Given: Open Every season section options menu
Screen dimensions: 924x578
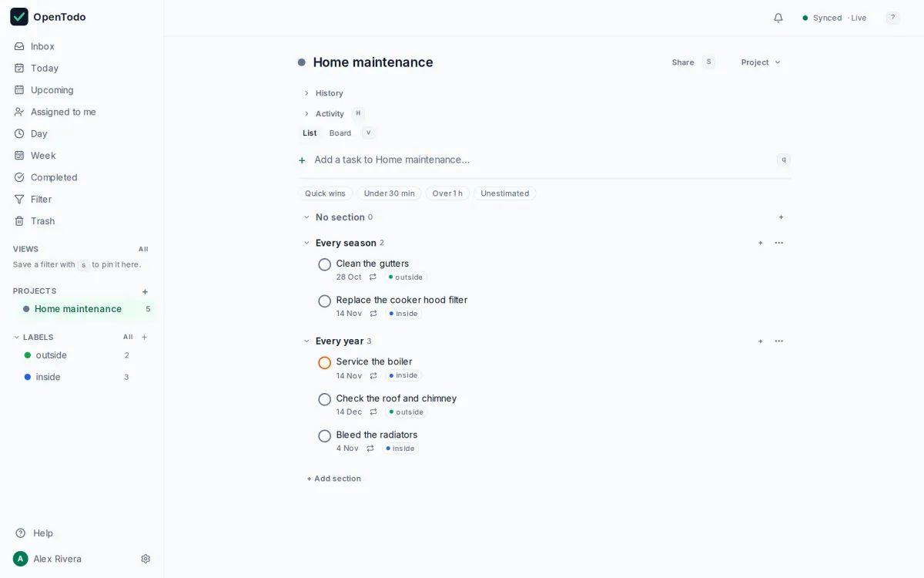Looking at the screenshot, I should click(x=779, y=243).
